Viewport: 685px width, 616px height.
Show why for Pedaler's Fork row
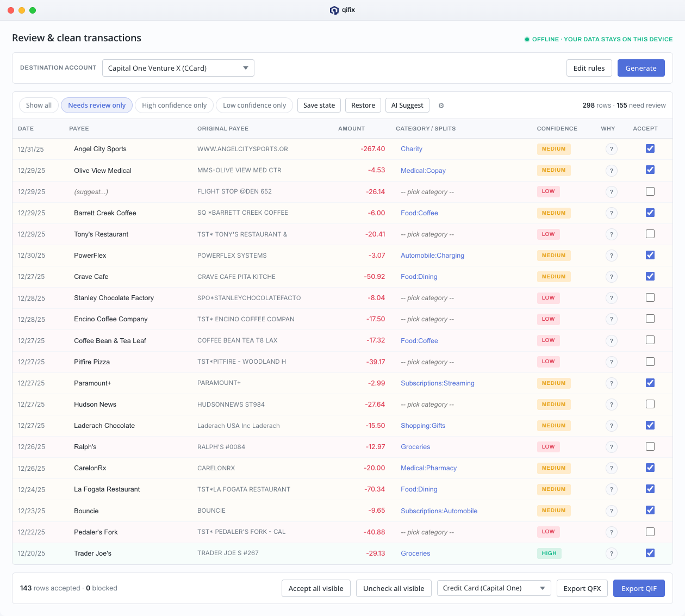pos(612,532)
